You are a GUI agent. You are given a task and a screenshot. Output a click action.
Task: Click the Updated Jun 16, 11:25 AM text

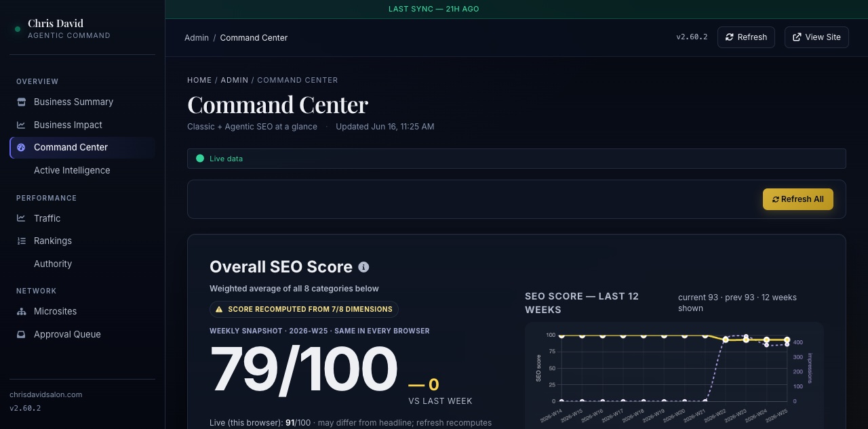pyautogui.click(x=385, y=127)
